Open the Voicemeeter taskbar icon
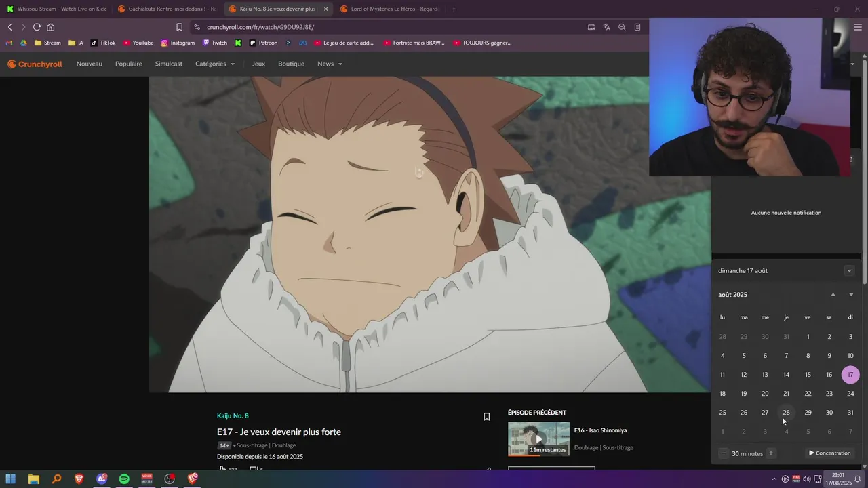 (x=146, y=479)
